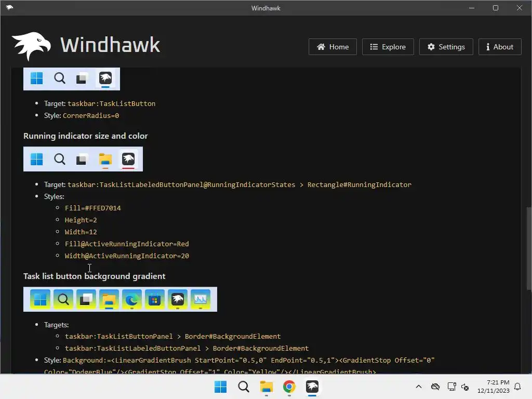Switch to Google Chrome on taskbar
This screenshot has width=532, height=399.
click(x=289, y=387)
